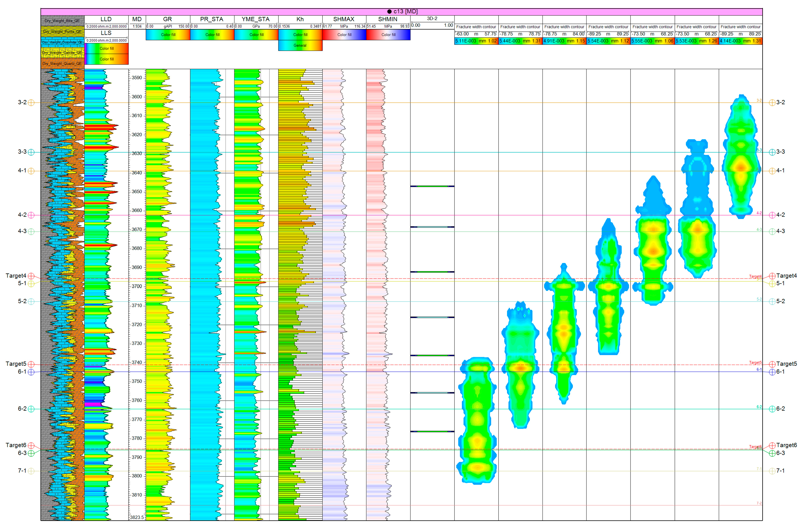Click the left 3-2 well top marker icon
804x532 pixels.
(31, 102)
